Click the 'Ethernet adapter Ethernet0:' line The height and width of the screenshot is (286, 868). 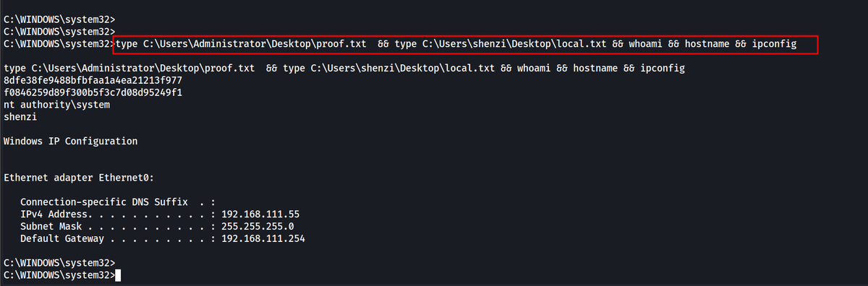click(79, 177)
